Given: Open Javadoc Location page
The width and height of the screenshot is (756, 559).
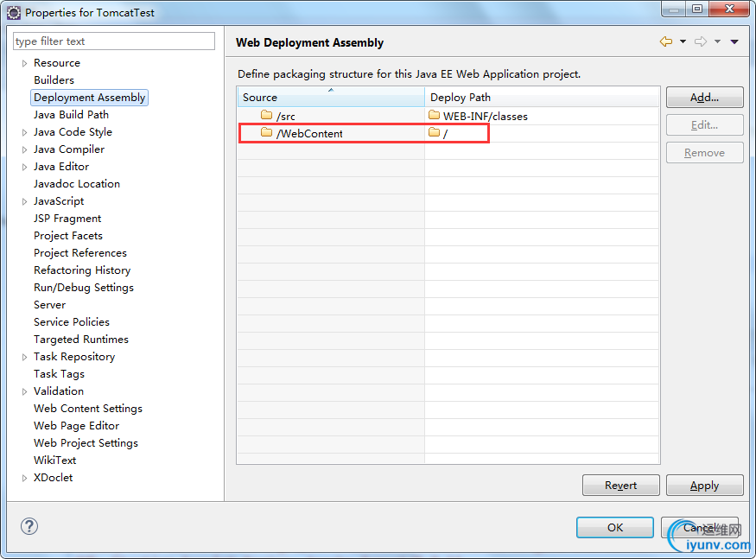Looking at the screenshot, I should pos(77,184).
